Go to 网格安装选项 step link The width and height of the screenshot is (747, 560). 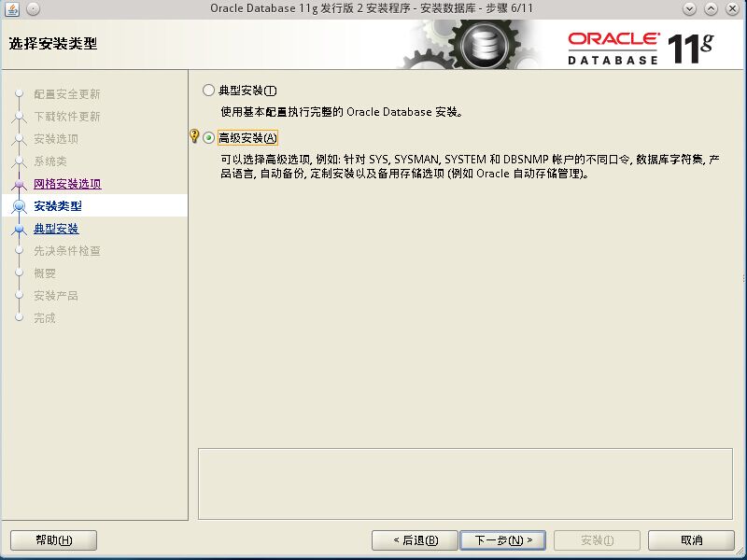coord(67,184)
